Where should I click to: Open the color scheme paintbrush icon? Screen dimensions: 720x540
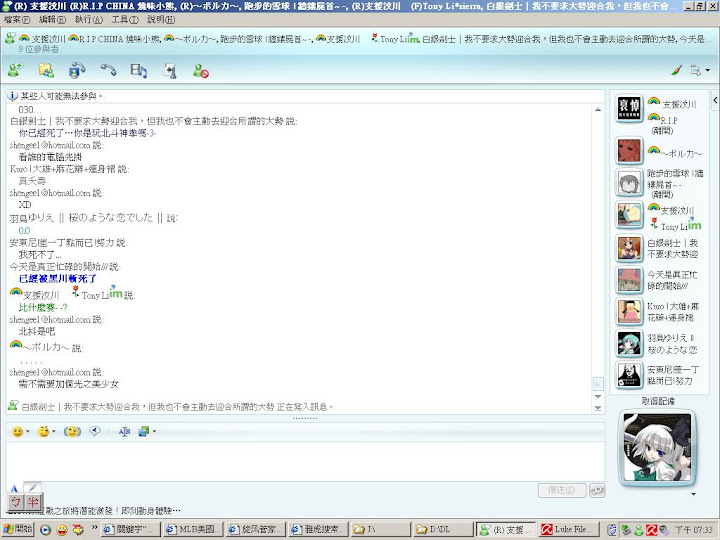(676, 70)
